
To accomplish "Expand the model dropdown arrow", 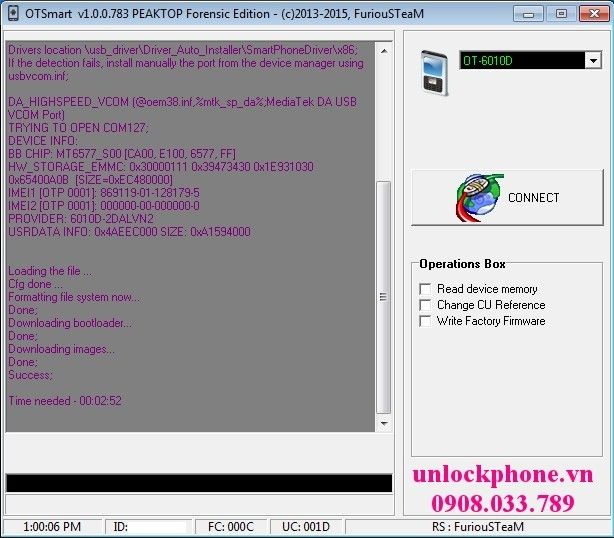I will 592,61.
